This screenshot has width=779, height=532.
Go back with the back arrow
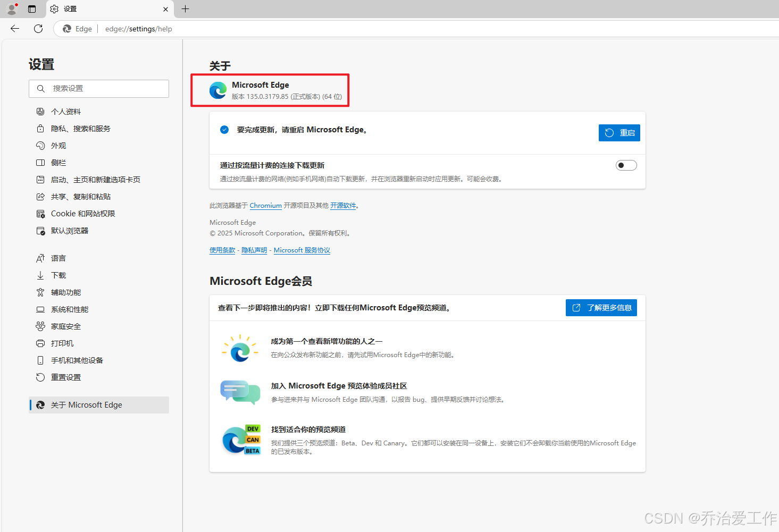15,29
